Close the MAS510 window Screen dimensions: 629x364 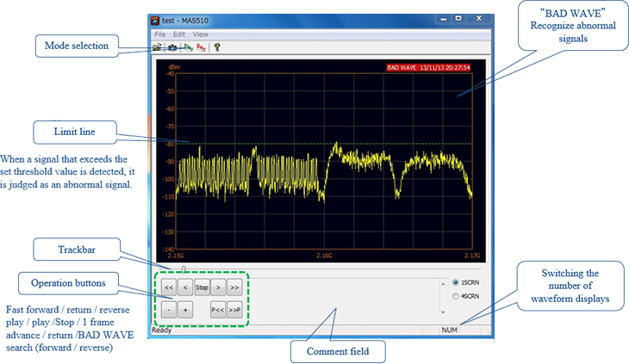[478, 19]
